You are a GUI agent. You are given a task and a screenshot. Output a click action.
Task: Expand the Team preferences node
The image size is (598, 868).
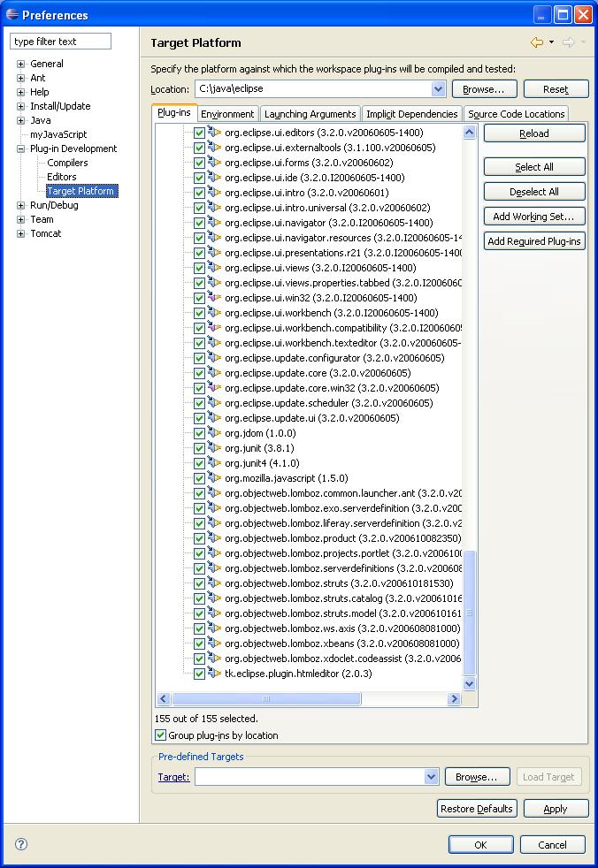click(x=20, y=219)
